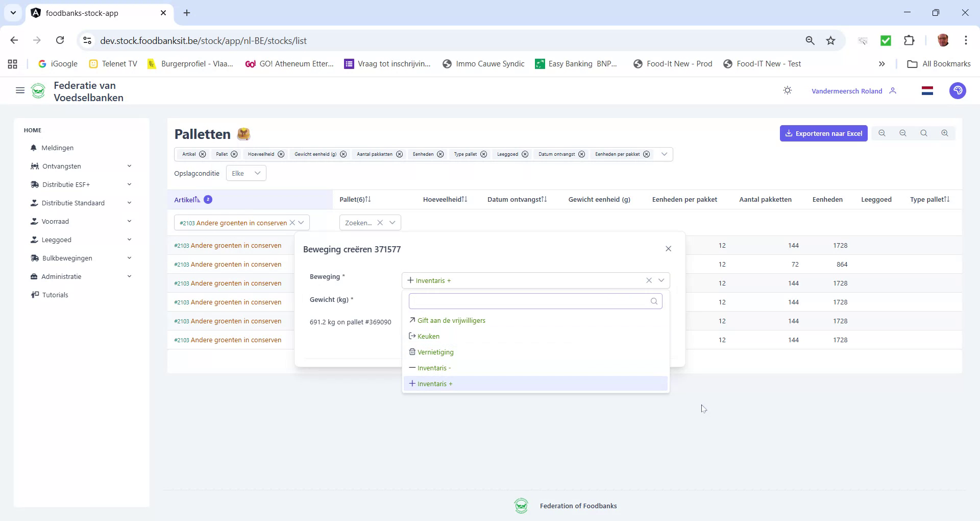
Task: Open Tutorials from the sidebar
Action: pos(55,295)
